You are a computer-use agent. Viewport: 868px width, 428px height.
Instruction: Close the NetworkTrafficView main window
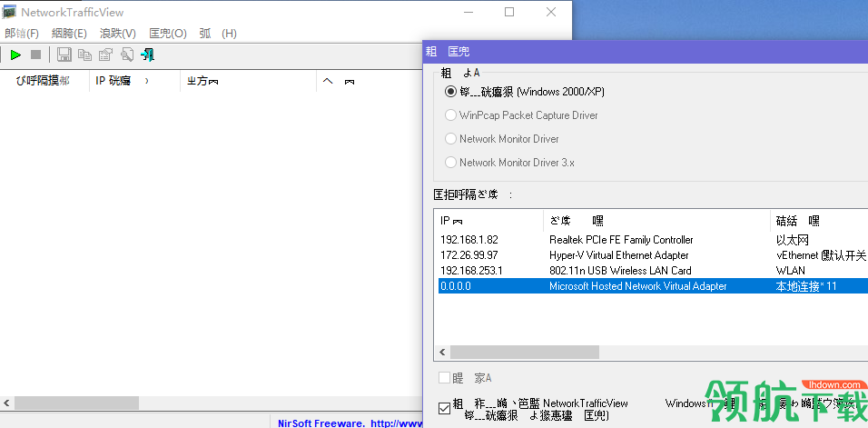click(x=551, y=12)
